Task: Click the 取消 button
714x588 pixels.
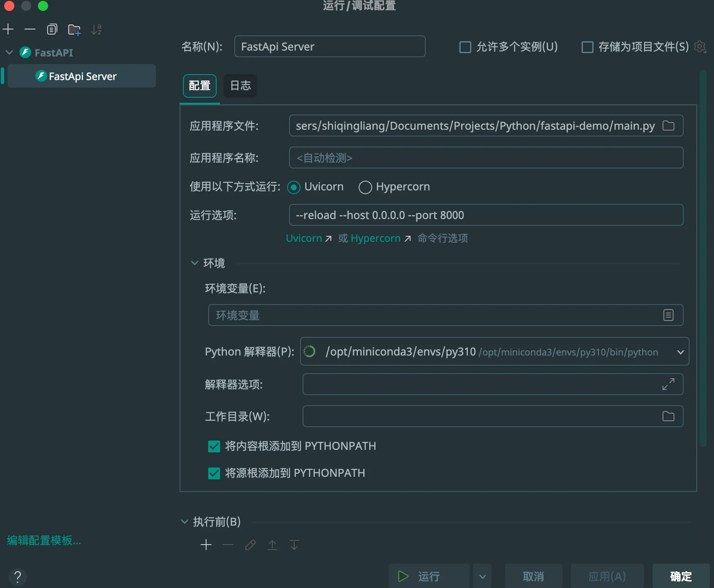Action: [x=534, y=576]
